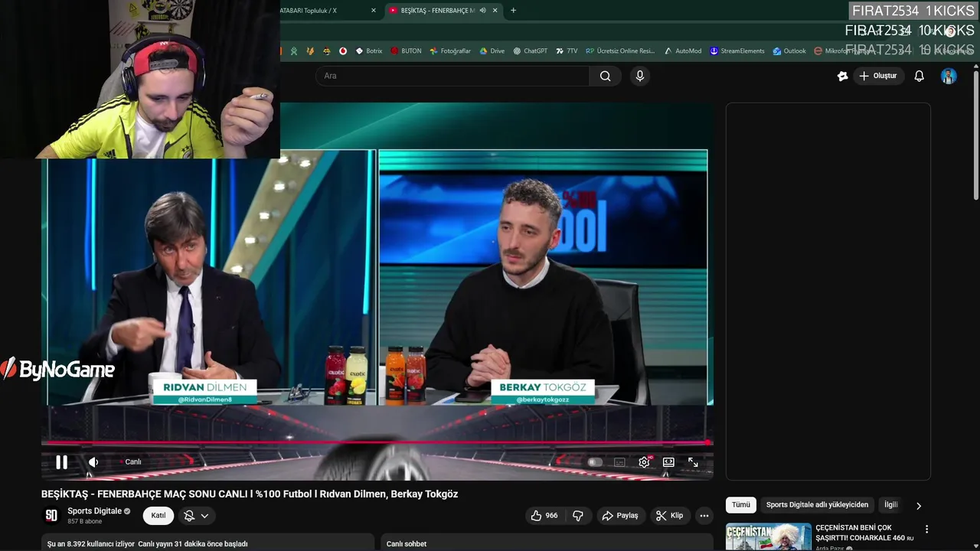The image size is (980, 551).
Task: Show more filter chips with arrow
Action: click(919, 506)
